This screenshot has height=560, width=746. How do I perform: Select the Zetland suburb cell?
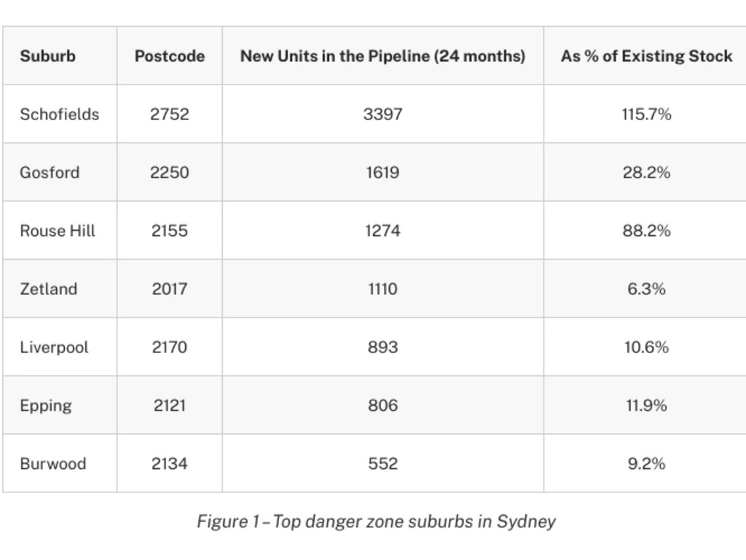click(48, 289)
